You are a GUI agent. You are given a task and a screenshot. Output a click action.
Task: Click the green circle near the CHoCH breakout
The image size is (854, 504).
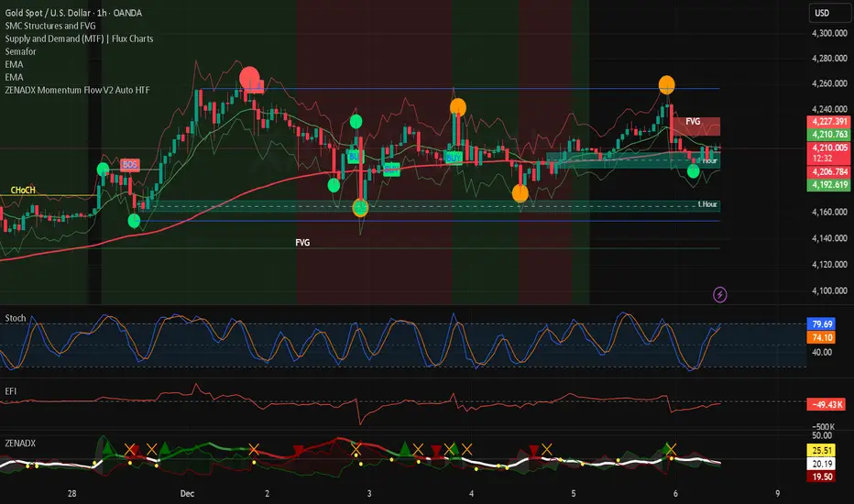(103, 170)
